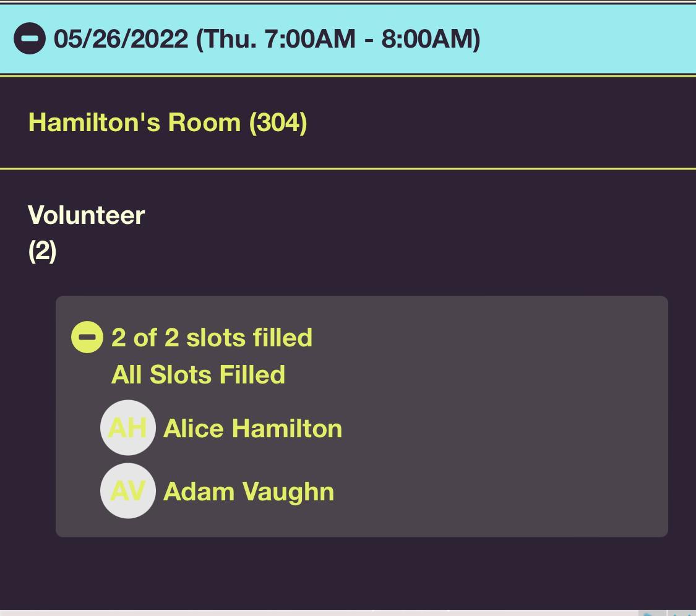Click the (304) room number

pos(278,122)
